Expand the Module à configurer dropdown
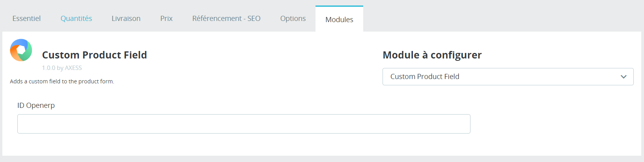The image size is (644, 162). [508, 77]
